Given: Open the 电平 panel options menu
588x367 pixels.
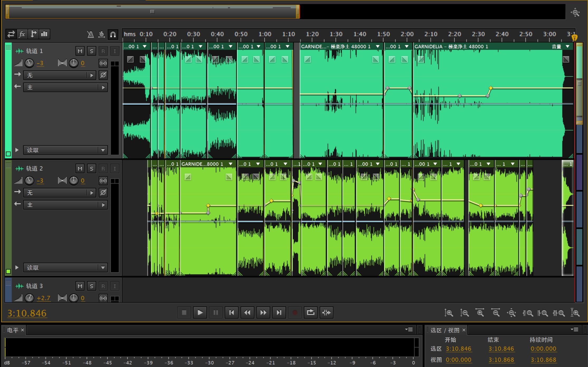Looking at the screenshot, I should [409, 330].
